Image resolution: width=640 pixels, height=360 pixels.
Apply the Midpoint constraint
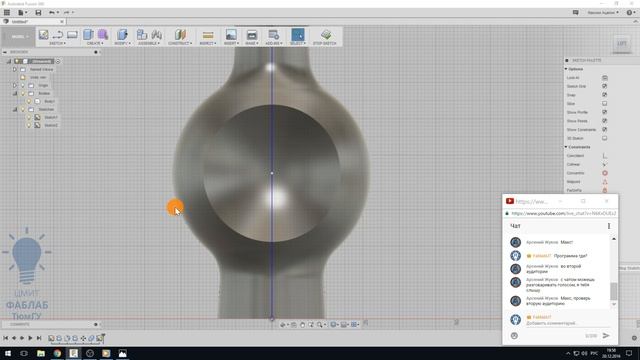(x=604, y=182)
